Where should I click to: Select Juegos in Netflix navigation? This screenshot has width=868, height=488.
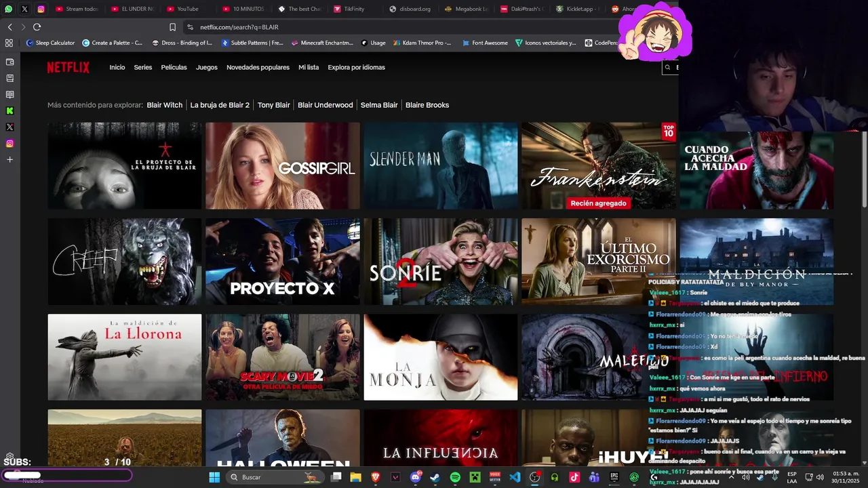point(207,67)
